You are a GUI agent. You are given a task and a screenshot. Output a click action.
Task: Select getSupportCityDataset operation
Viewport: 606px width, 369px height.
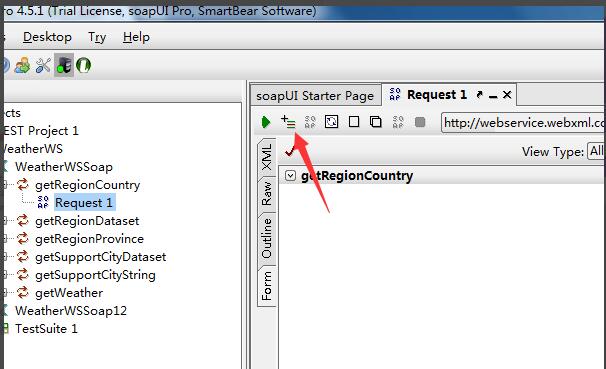(x=100, y=257)
